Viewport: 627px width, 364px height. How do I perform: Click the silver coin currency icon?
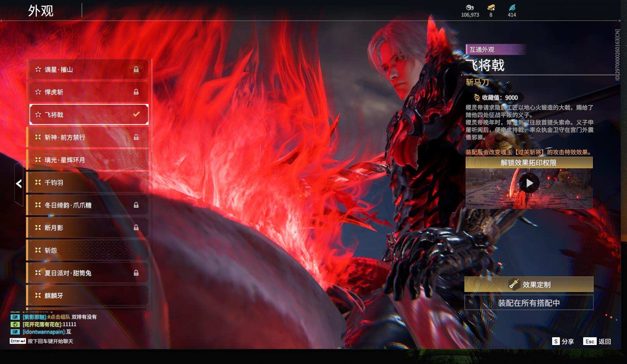(470, 7)
